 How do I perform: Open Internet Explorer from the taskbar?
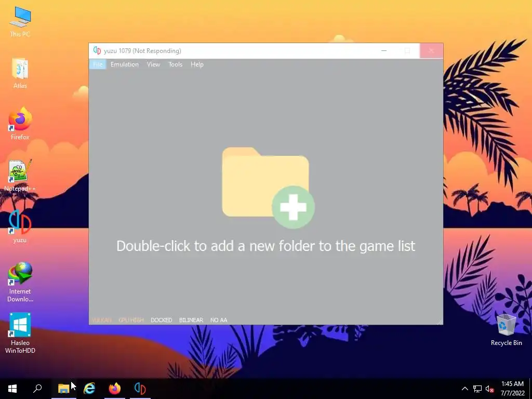tap(89, 389)
